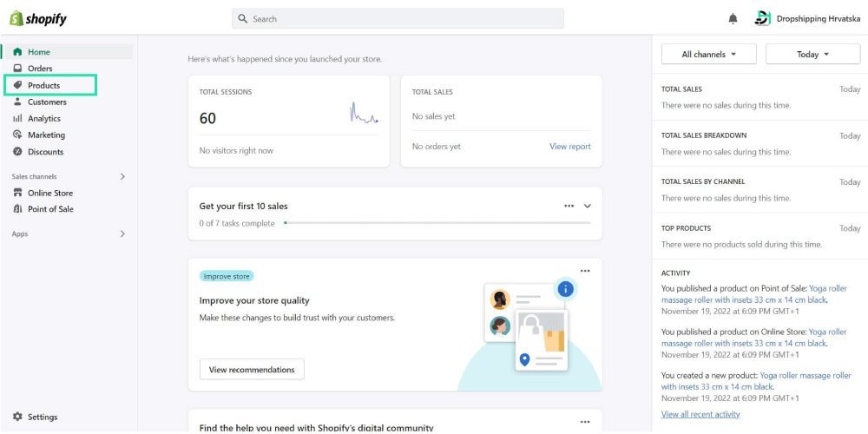The image size is (868, 434).
Task: Click TOTAL SALES BY CHANNEL heading
Action: 703,181
